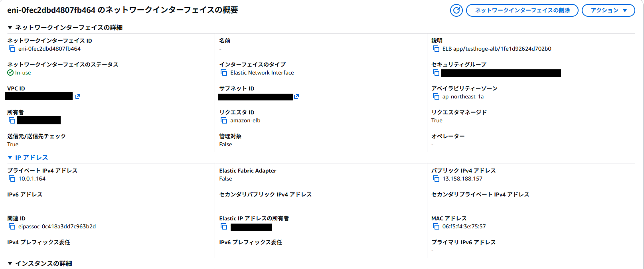The width and height of the screenshot is (644, 269).
Task: Click the refresh icon button
Action: point(456,10)
